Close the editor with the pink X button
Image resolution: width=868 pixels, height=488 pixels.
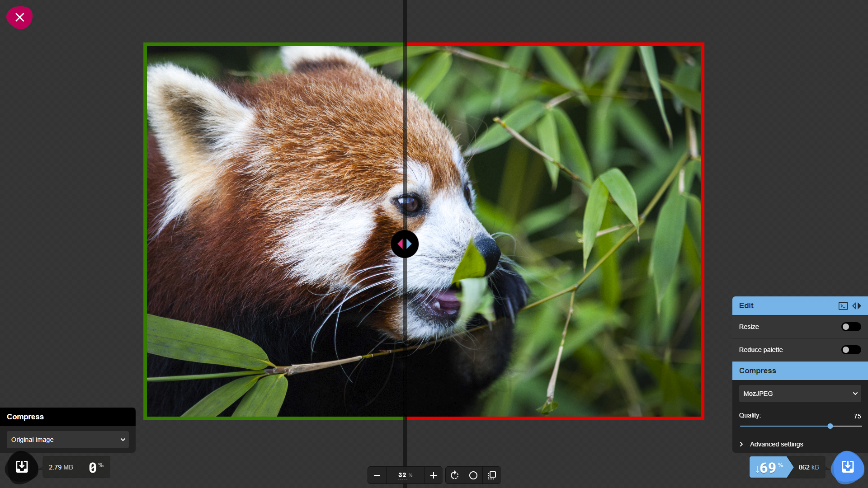19,18
